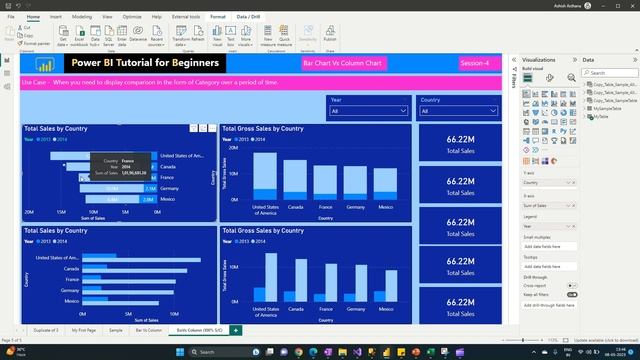The image size is (640, 360).
Task: Publish the report
Action: point(330,33)
